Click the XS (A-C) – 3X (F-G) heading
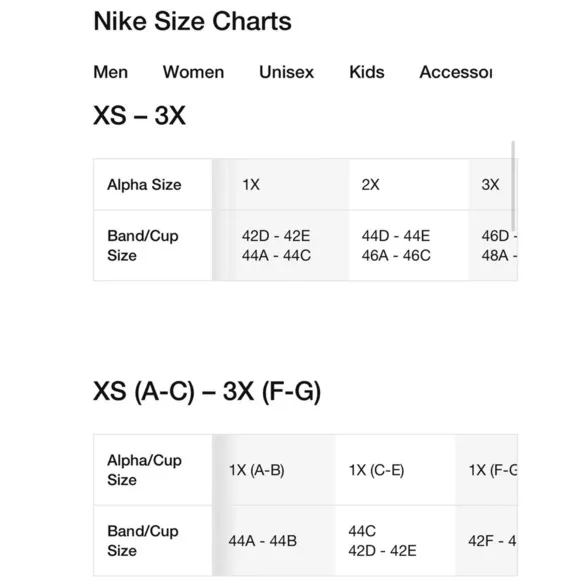 coord(207,391)
